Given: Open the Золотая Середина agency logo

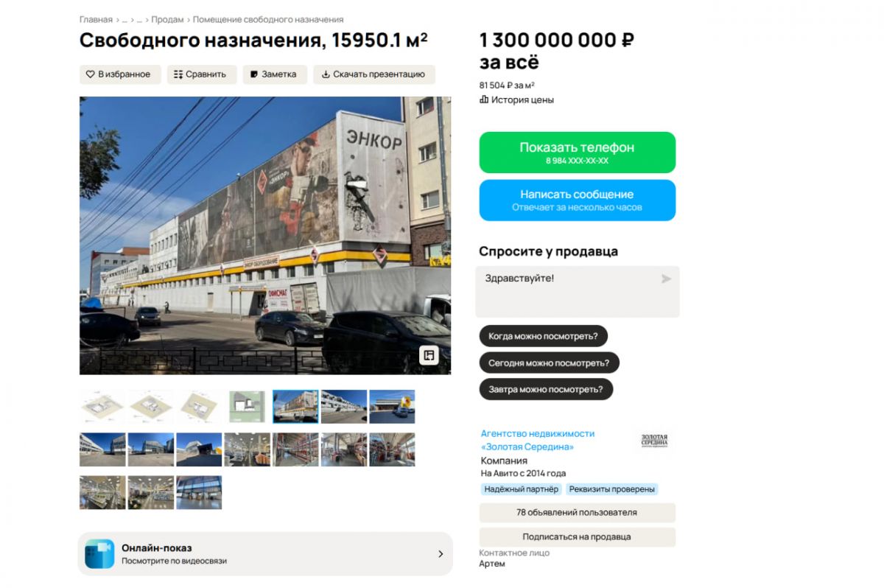Looking at the screenshot, I should (x=654, y=441).
